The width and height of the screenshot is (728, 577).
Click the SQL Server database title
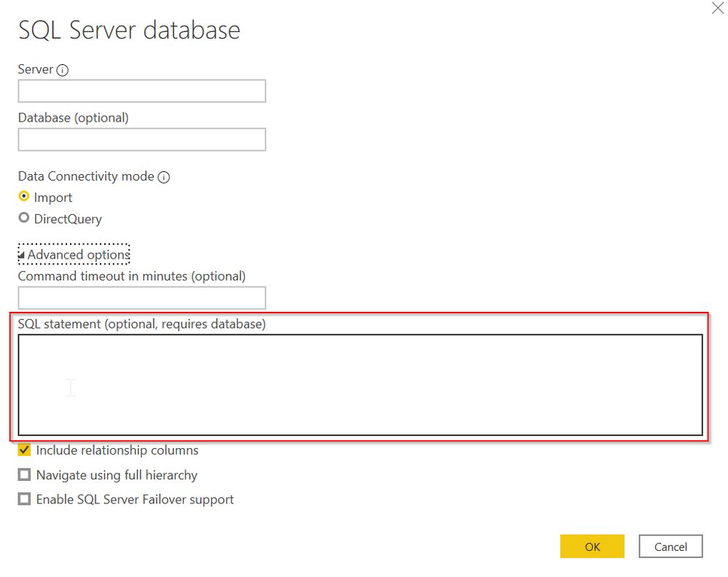pos(129,30)
